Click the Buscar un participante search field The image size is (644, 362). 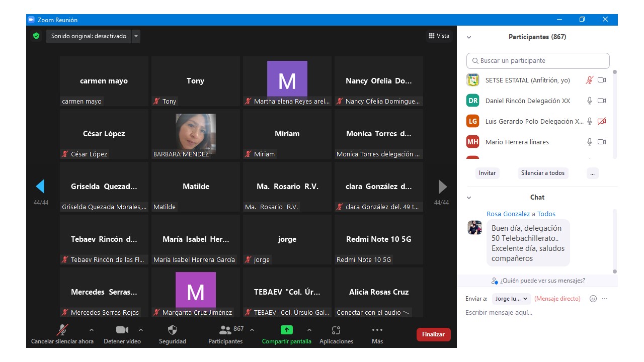537,61
